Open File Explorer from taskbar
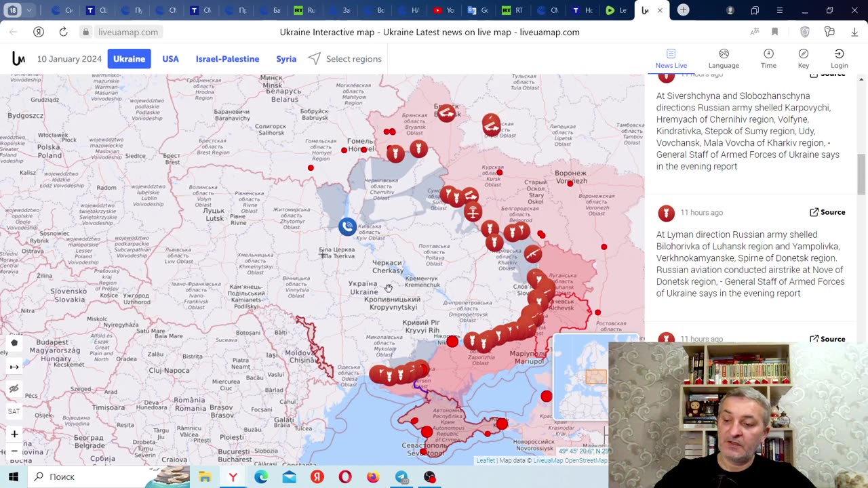Screen dimensions: 868x488 tap(205, 476)
